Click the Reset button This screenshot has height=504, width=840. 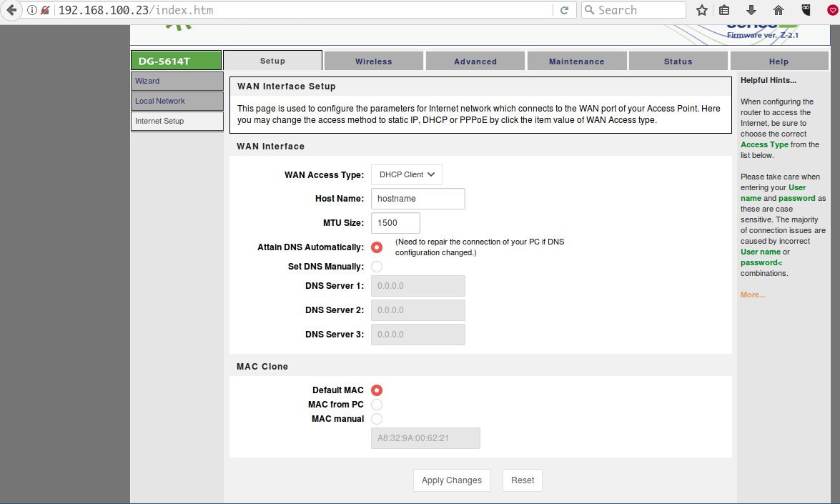pyautogui.click(x=522, y=480)
